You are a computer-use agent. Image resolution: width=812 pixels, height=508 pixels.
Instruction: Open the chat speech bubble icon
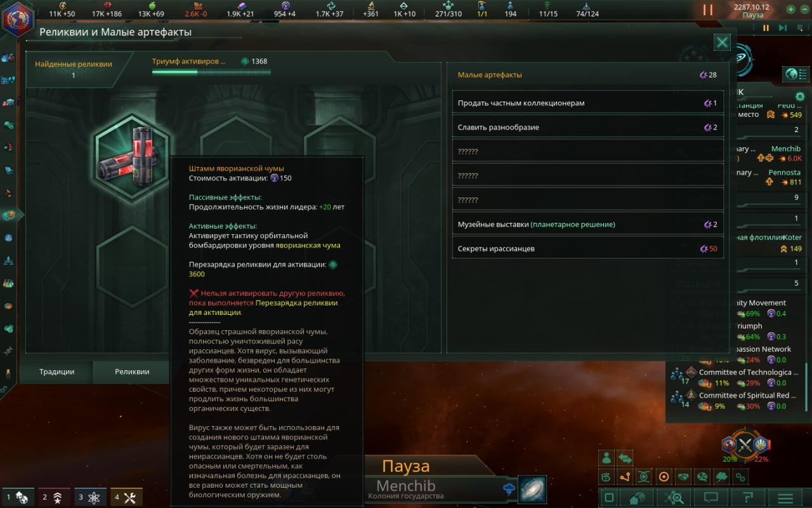[711, 498]
